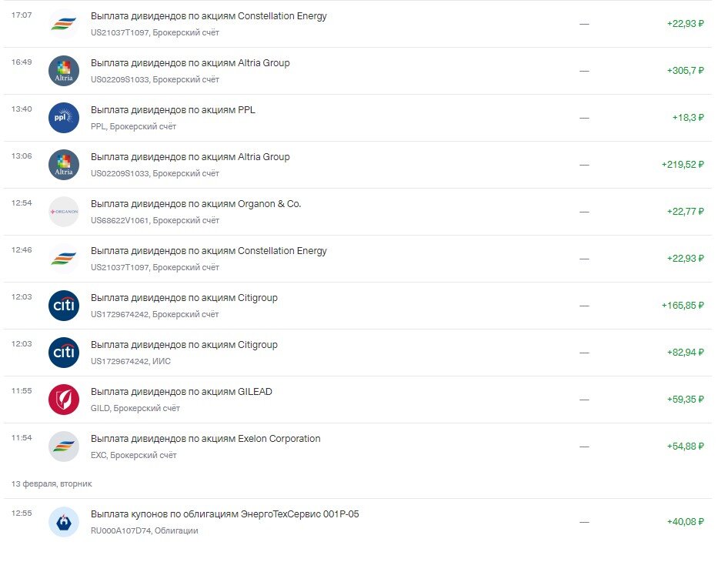Click the Citi logo on the ИИС row

(x=63, y=353)
